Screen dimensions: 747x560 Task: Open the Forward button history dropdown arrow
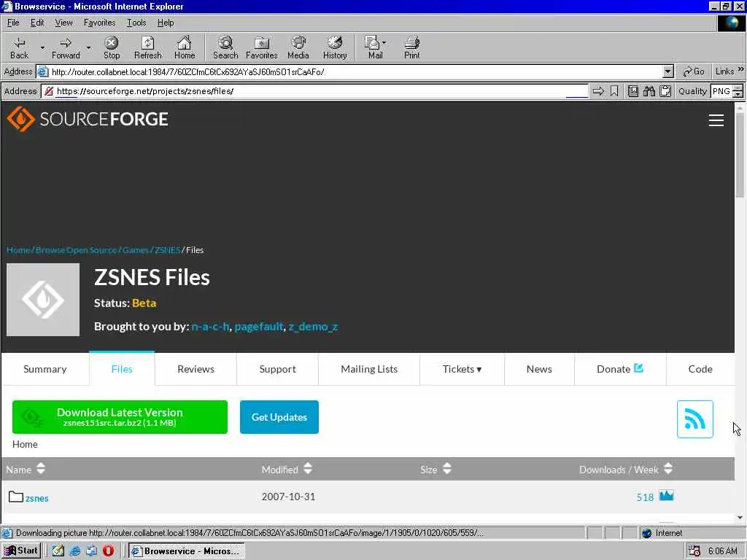coord(88,47)
